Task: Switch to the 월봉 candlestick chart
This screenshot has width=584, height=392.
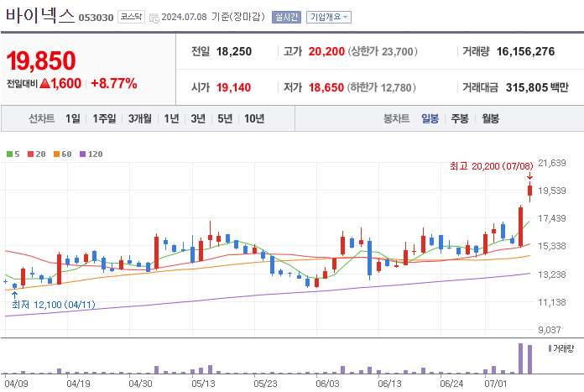Action: pyautogui.click(x=490, y=118)
